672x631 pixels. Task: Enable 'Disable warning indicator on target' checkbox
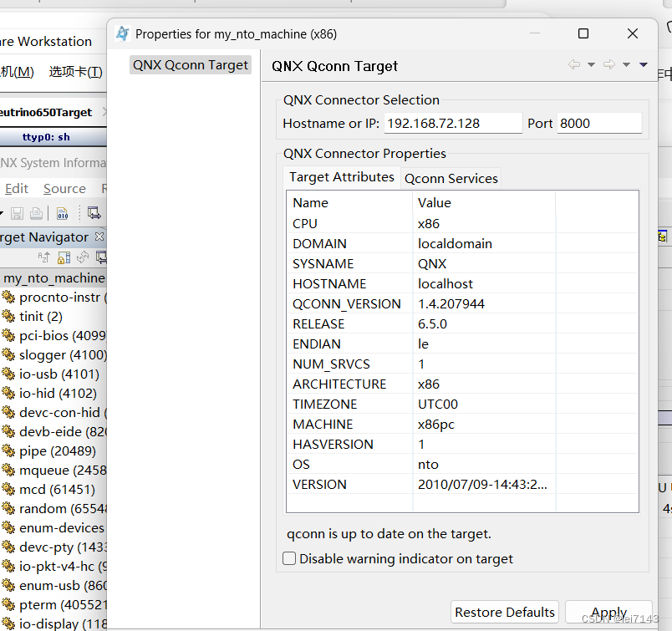click(x=288, y=558)
